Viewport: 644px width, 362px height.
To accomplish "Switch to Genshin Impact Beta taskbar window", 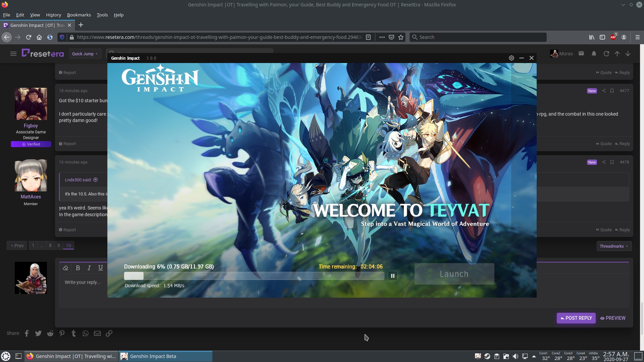I will [165, 356].
